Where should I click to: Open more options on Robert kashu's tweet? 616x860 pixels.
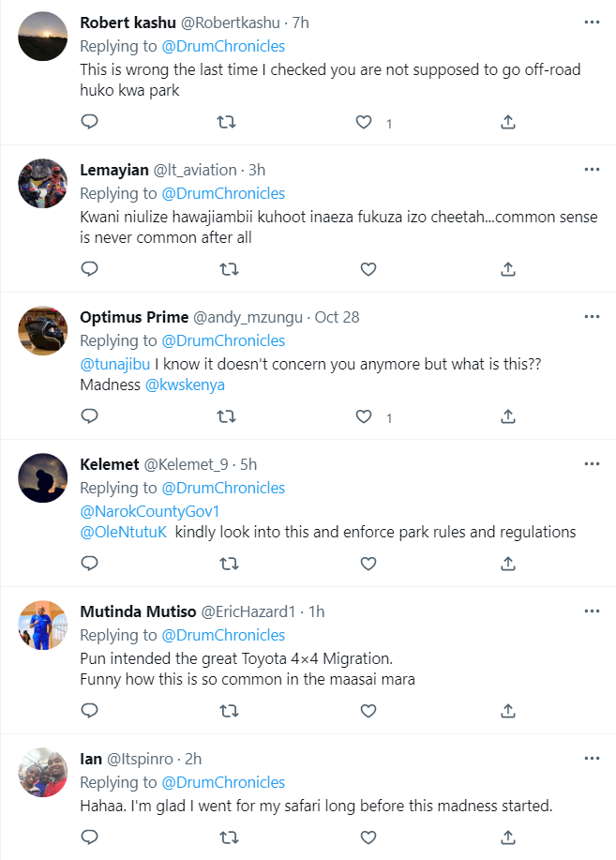592,22
